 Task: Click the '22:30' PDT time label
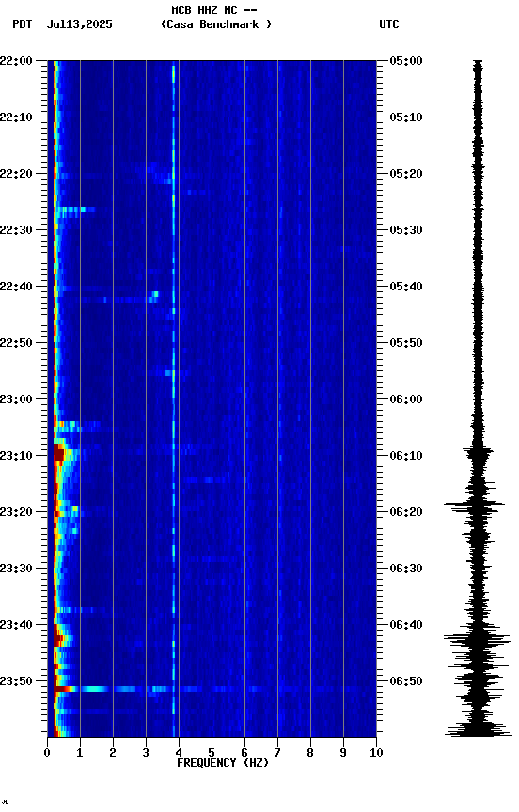click(16, 230)
